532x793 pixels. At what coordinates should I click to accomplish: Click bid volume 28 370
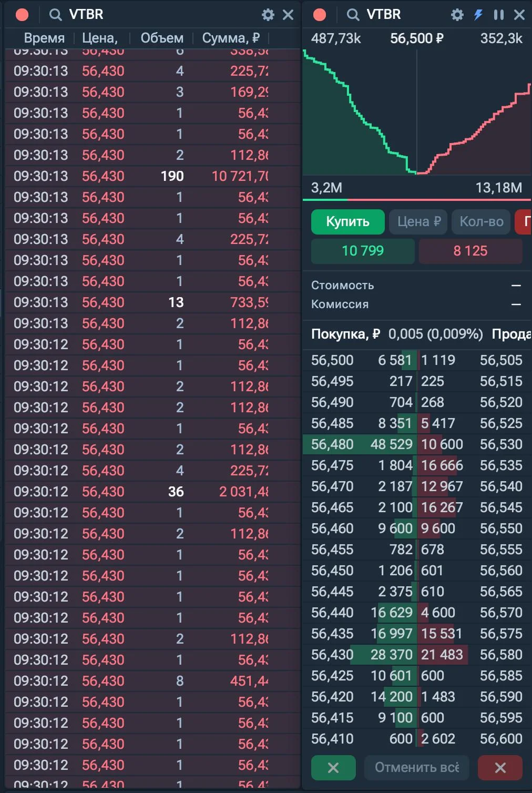tap(392, 655)
